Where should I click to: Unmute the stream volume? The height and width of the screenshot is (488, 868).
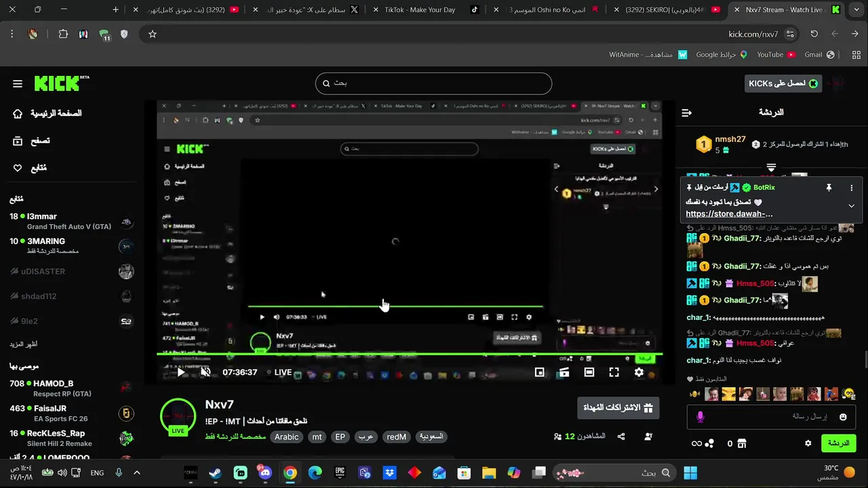pyautogui.click(x=205, y=372)
